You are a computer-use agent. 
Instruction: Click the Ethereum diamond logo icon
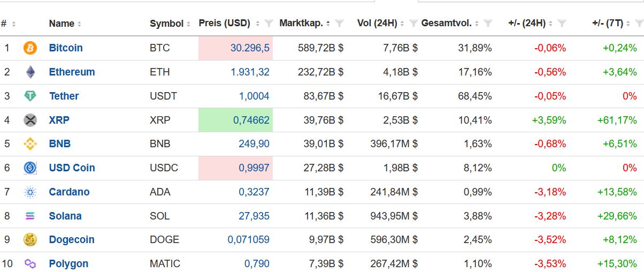point(30,72)
